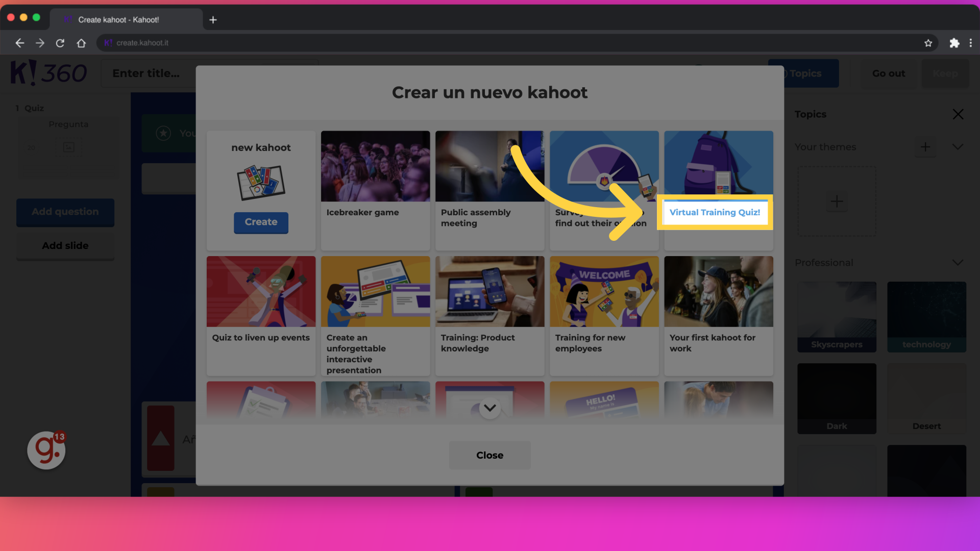Reload the page with the refresh icon
980x551 pixels.
point(60,43)
